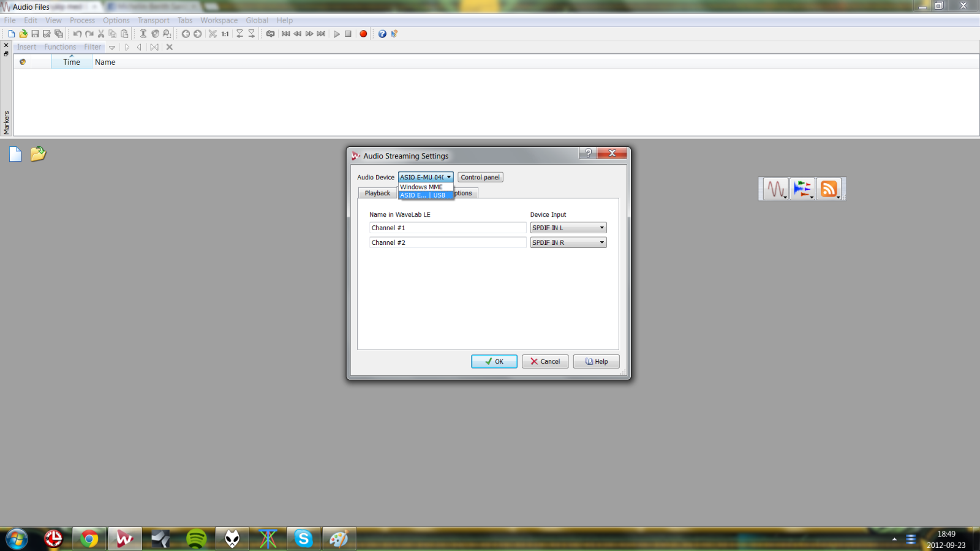Open the Global menu
The image size is (980, 551).
point(257,20)
